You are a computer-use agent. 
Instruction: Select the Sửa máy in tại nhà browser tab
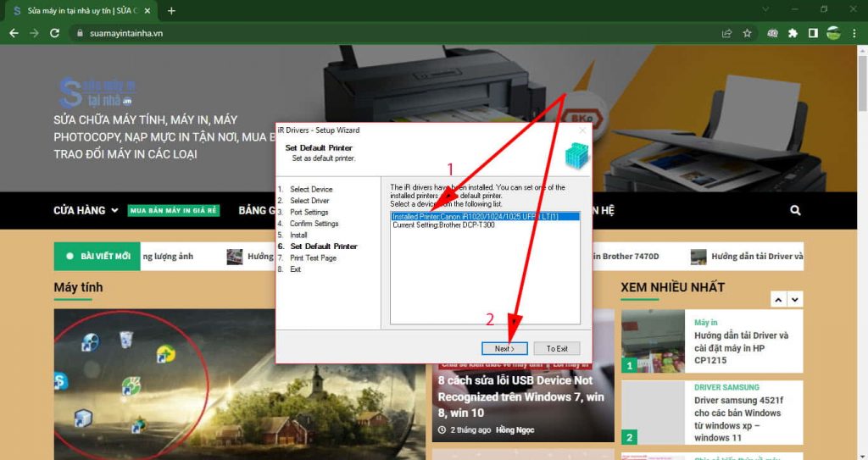click(x=83, y=10)
